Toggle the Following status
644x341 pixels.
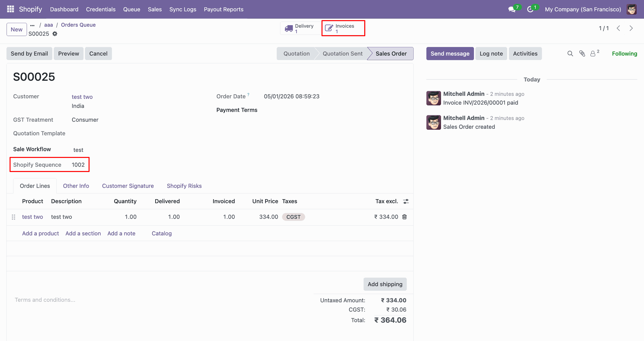(624, 54)
